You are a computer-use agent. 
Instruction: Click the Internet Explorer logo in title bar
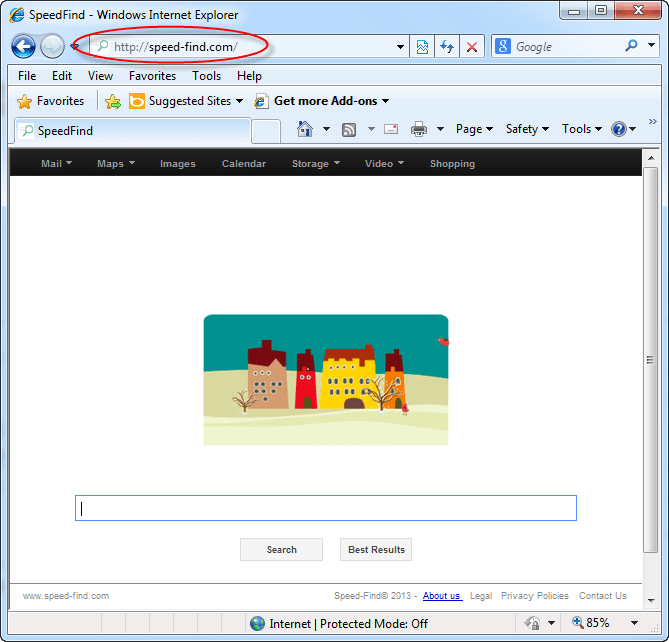17,15
